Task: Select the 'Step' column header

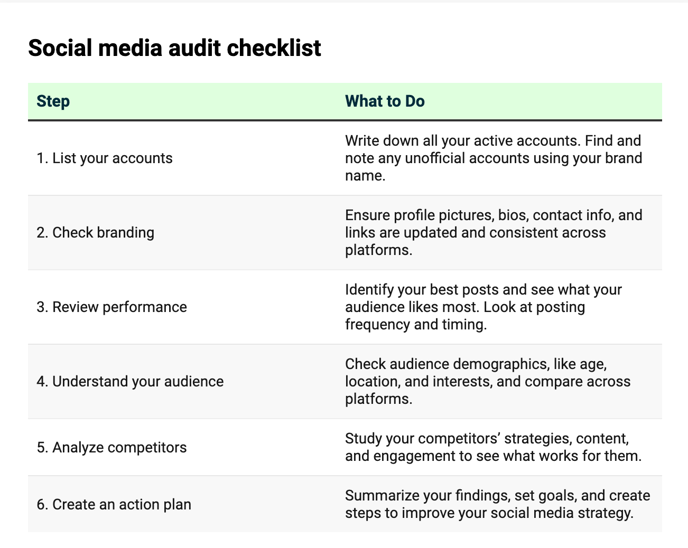Action: tap(53, 101)
